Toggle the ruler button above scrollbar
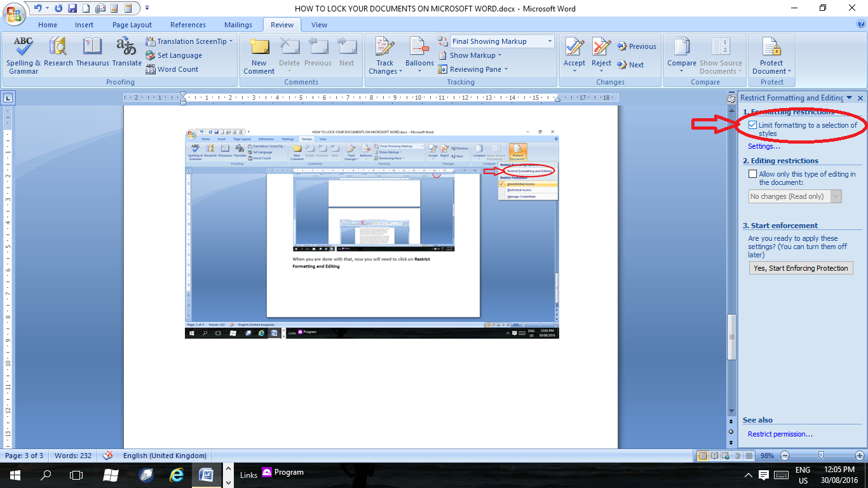Screen dimensions: 868x488 [731, 98]
